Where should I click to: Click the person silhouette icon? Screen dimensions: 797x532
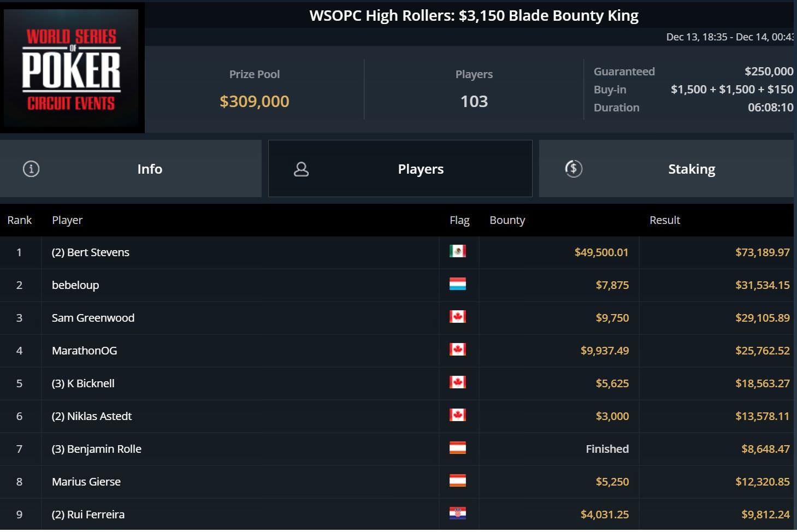tap(301, 169)
